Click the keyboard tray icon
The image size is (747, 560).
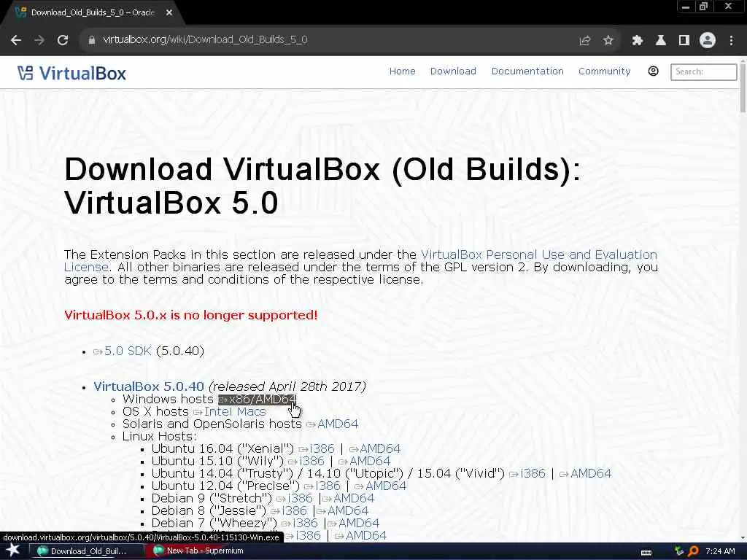pyautogui.click(x=646, y=552)
